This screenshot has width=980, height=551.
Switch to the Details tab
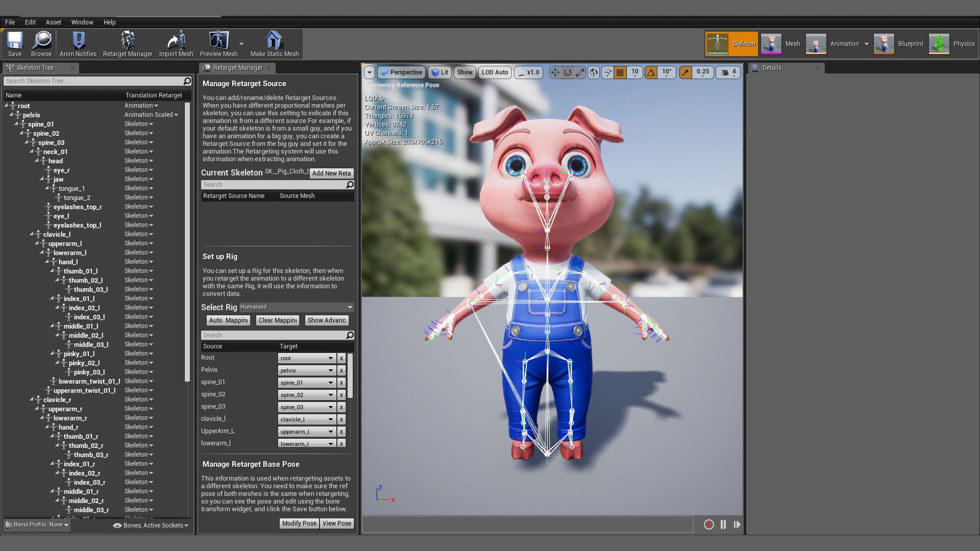pos(771,68)
